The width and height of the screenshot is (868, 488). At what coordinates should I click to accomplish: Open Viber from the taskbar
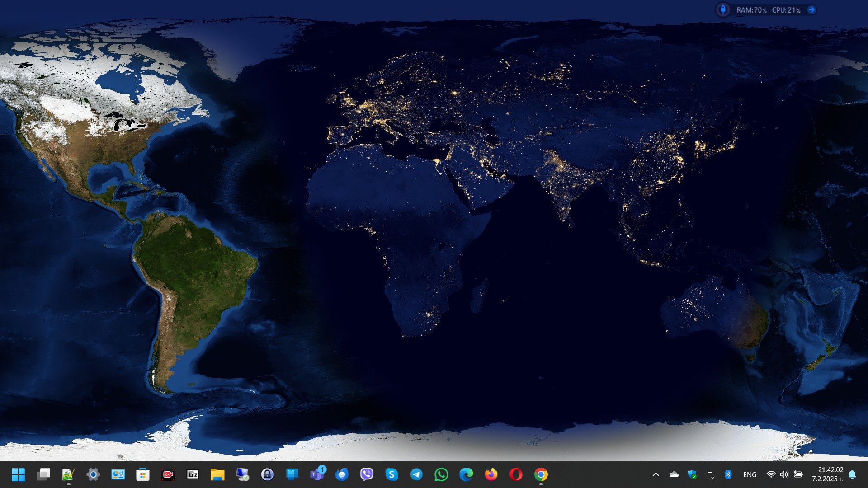tap(367, 474)
